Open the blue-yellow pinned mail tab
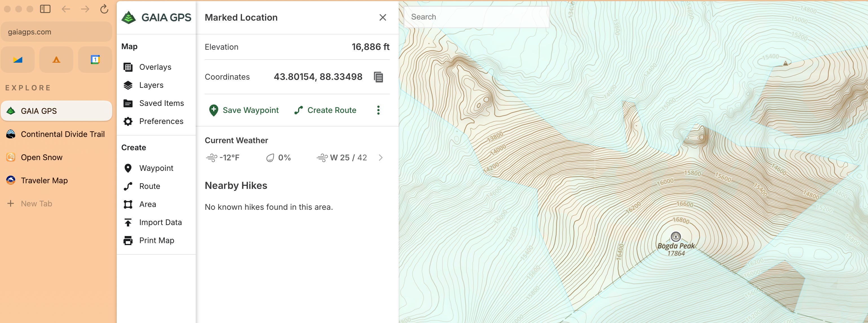The image size is (868, 323). click(17, 60)
